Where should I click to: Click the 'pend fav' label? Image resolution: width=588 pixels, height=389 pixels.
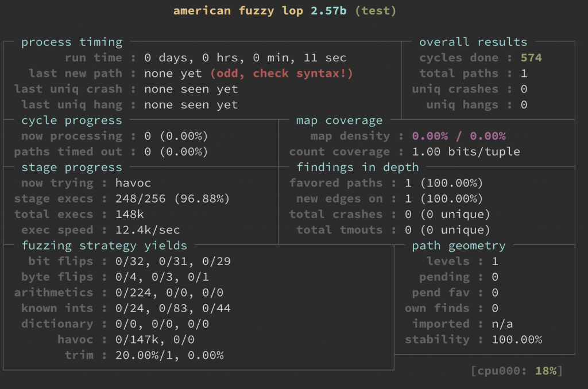440,293
